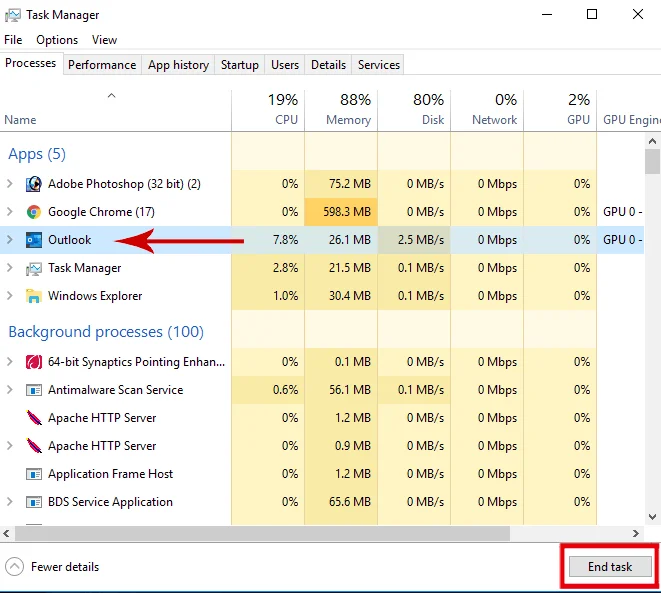Expand the Adobe Photoshop process group
661x593 pixels.
[10, 184]
